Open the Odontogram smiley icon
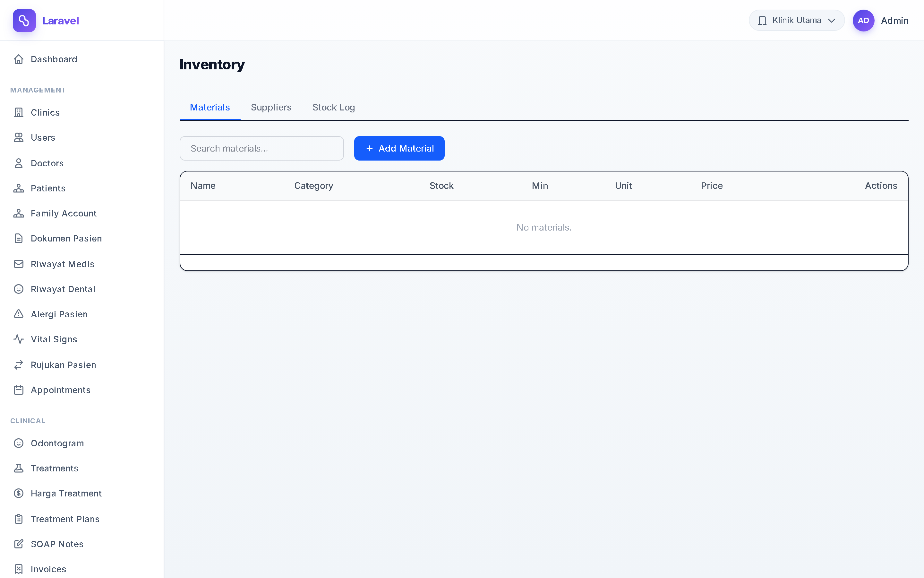The image size is (924, 578). pyautogui.click(x=18, y=443)
